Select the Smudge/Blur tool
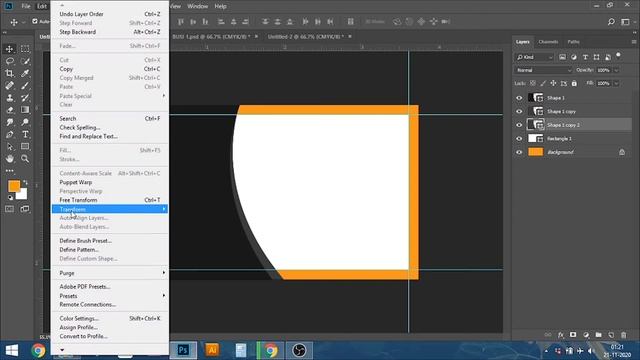640x360 pixels. (x=9, y=122)
